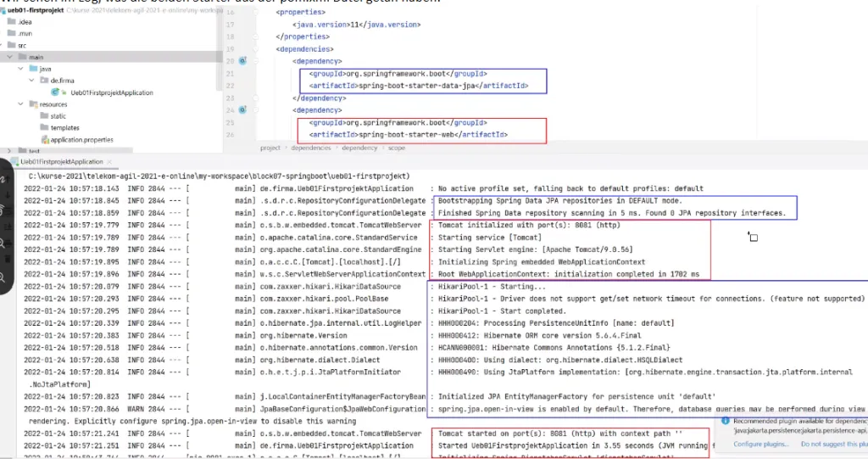This screenshot has width=868, height=459.
Task: Click fold marker on line 18 closing properties
Action: [x=256, y=36]
